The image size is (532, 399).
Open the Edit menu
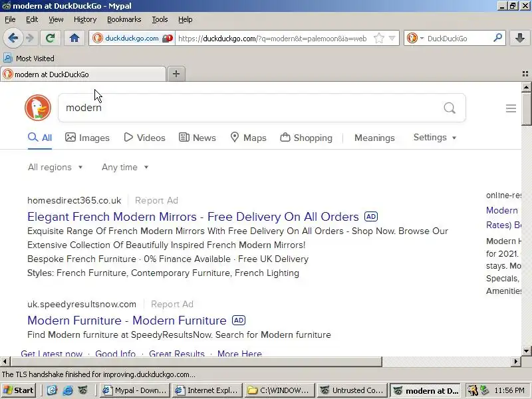pyautogui.click(x=32, y=19)
